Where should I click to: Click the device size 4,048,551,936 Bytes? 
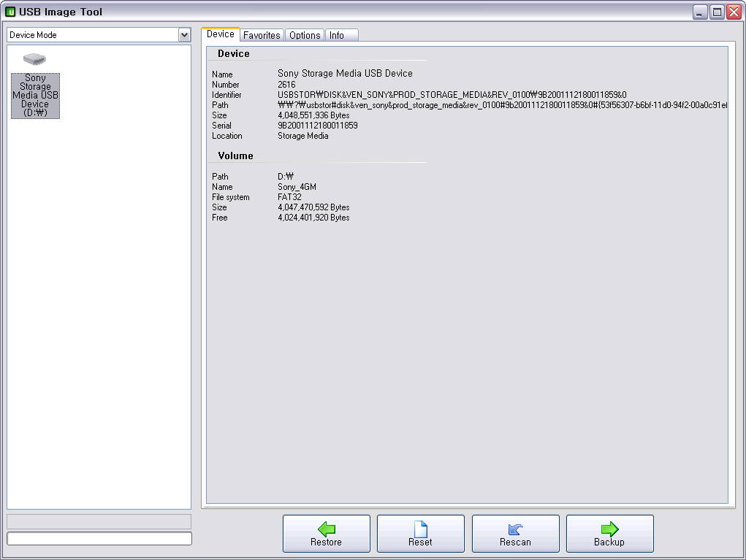(x=313, y=115)
